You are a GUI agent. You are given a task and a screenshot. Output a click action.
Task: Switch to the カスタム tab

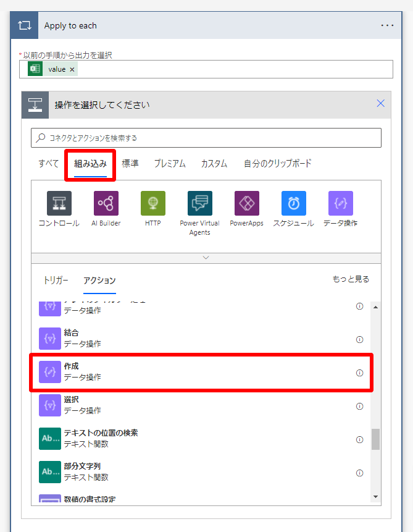[x=214, y=164]
